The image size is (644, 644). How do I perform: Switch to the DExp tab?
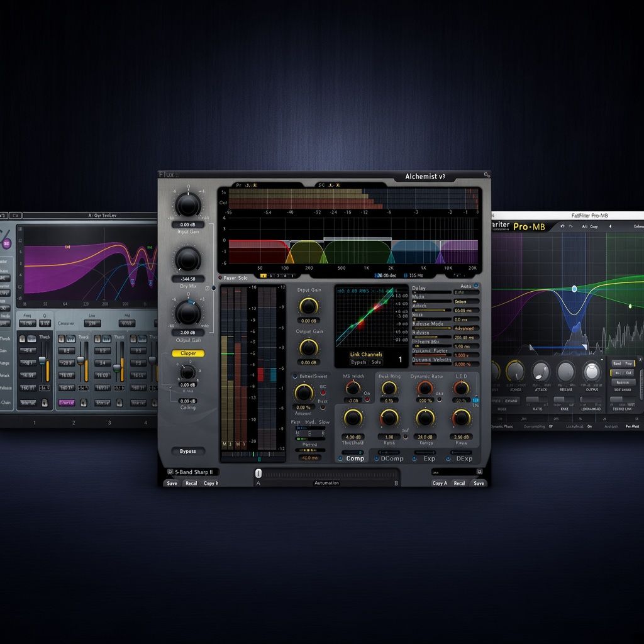[464, 458]
